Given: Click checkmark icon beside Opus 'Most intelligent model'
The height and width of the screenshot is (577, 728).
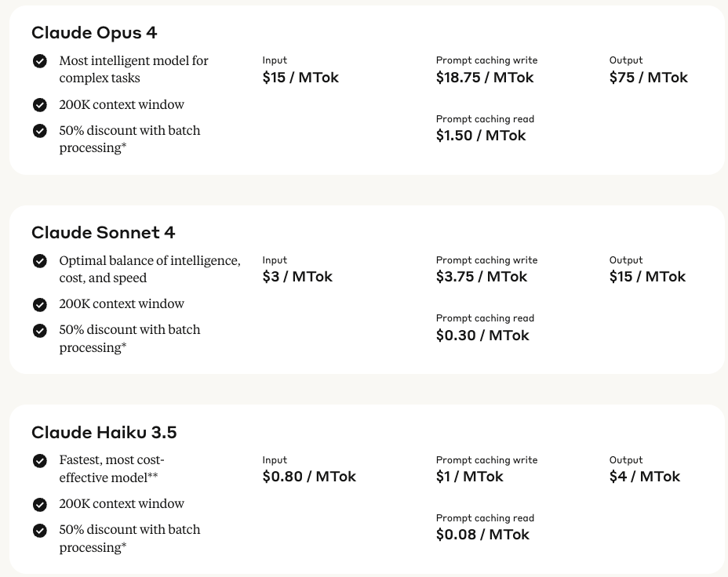Looking at the screenshot, I should tap(40, 61).
